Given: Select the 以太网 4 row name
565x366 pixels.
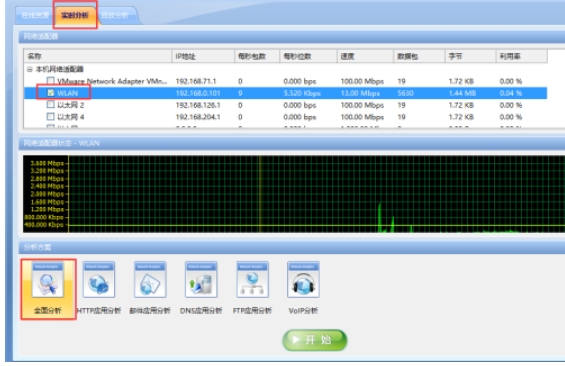Looking at the screenshot, I should pos(71,117).
